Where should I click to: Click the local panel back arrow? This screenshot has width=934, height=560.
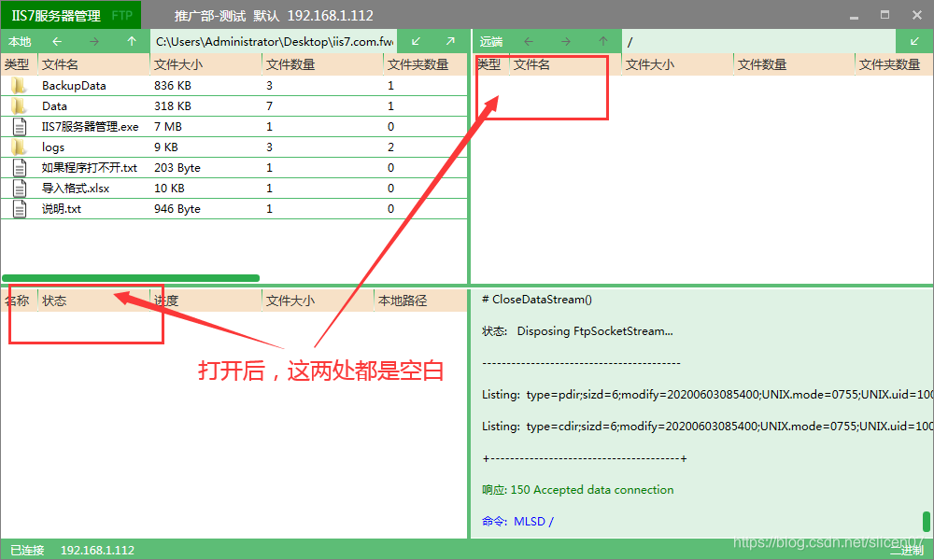click(x=57, y=42)
